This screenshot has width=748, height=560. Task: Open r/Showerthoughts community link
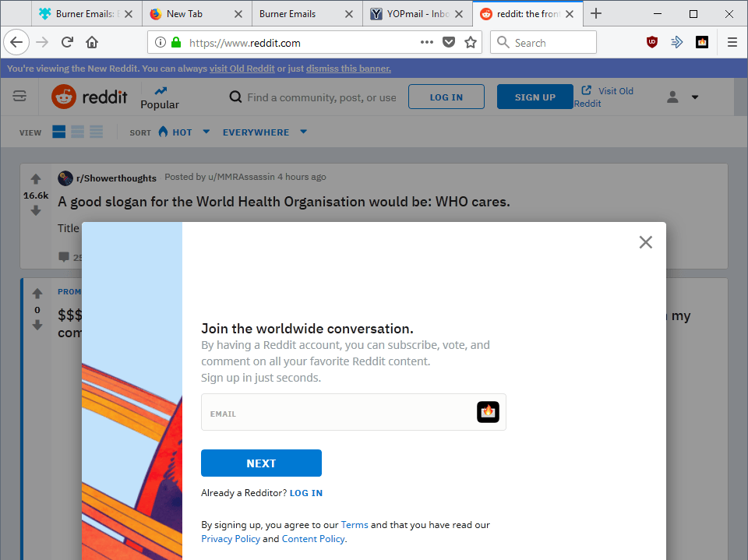click(116, 178)
